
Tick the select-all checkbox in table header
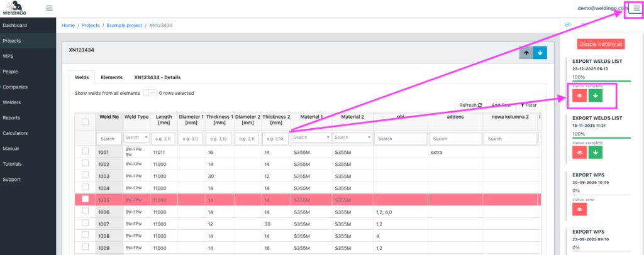coord(85,121)
